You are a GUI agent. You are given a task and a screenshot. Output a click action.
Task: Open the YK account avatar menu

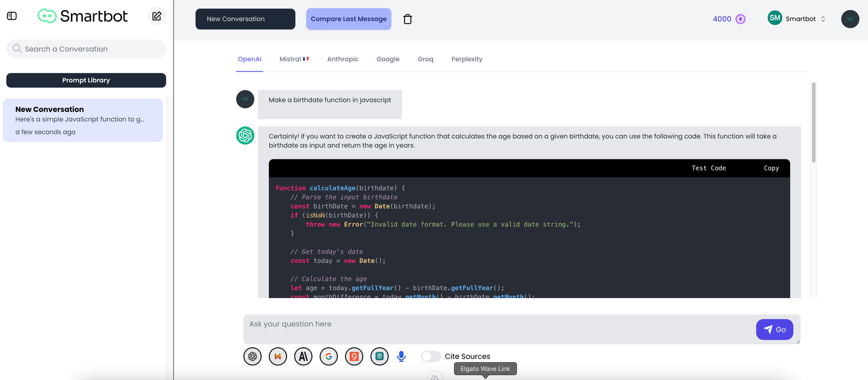pyautogui.click(x=850, y=19)
